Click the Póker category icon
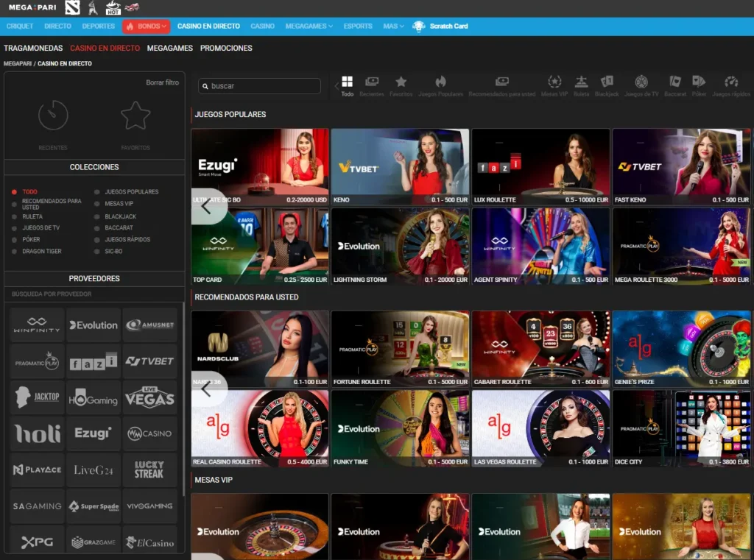 coord(699,82)
